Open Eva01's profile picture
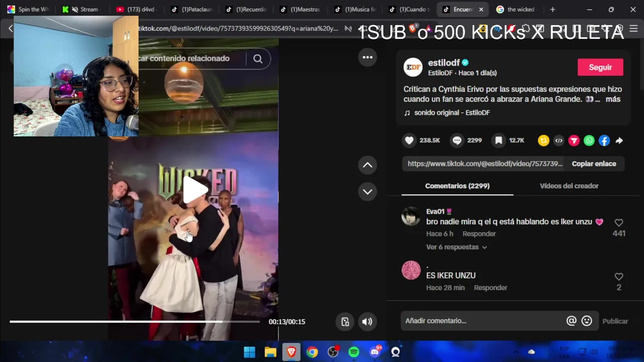The height and width of the screenshot is (362, 644). coord(411,217)
